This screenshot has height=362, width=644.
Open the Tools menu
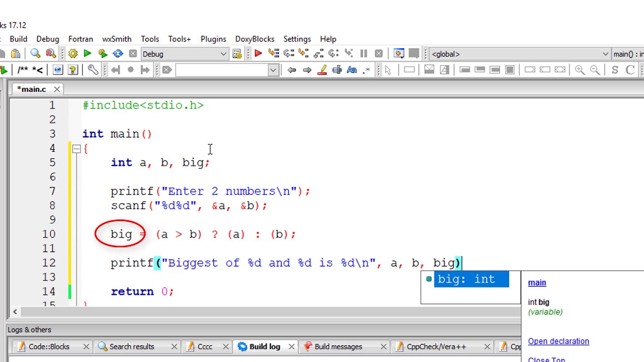point(150,39)
